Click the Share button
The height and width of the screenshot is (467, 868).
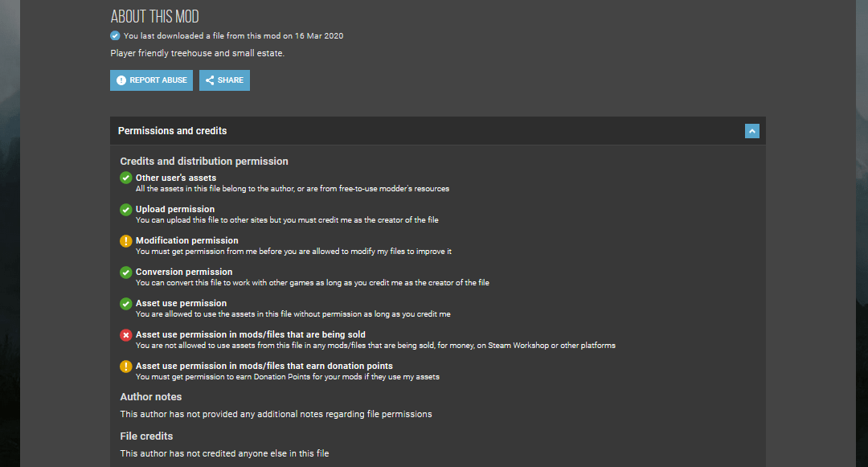coord(224,80)
